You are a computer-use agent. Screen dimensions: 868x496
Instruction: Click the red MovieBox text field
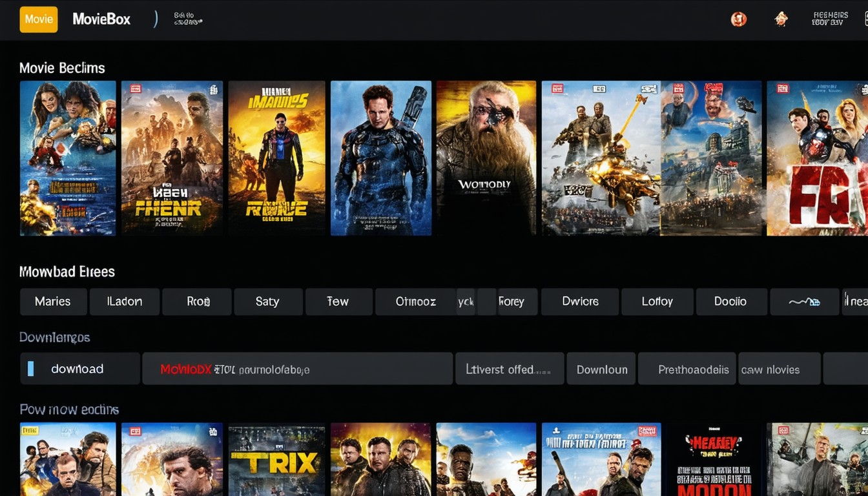(297, 369)
